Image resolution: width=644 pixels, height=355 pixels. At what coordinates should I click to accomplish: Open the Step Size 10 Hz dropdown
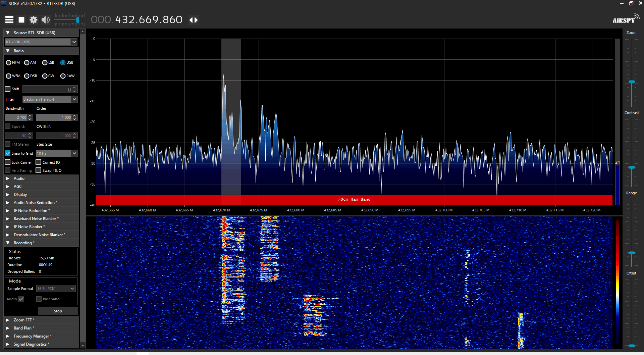pos(74,153)
